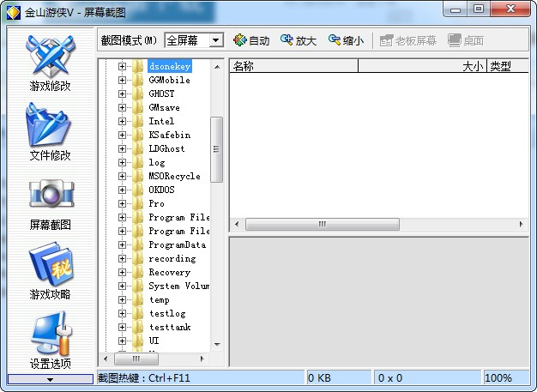Click the 缩小 zoom out magnifier
This screenshot has height=392, width=537.
click(x=335, y=40)
